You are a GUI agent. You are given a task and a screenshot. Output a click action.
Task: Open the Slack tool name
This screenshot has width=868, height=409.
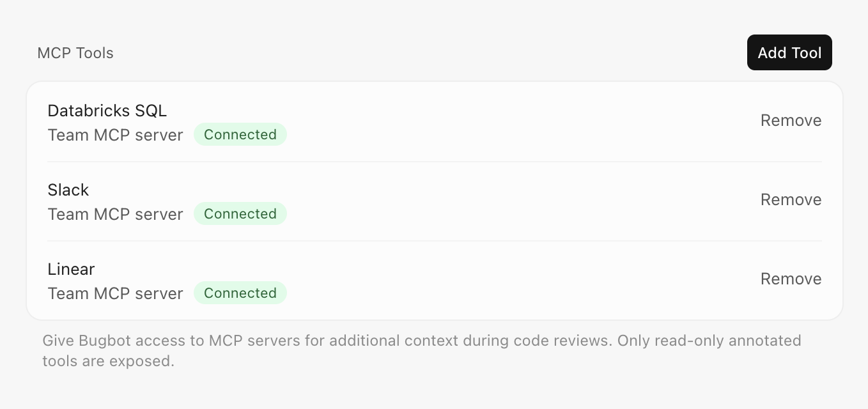click(x=68, y=190)
